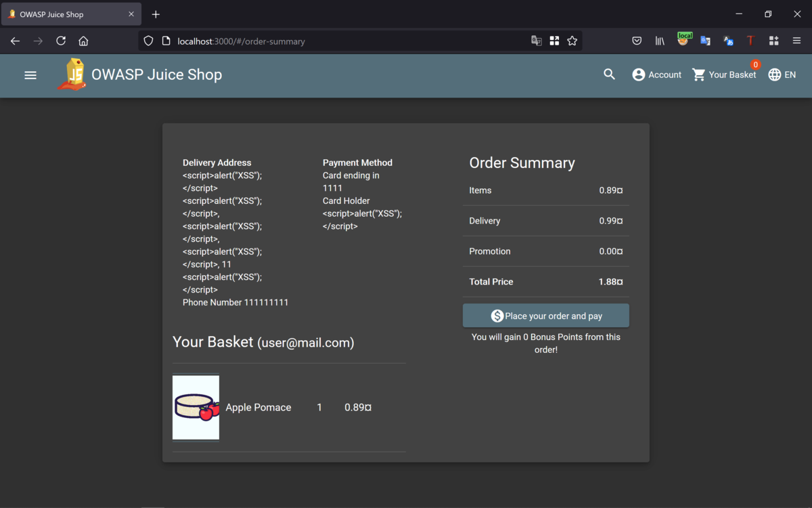Click the Payment Method heading
This screenshot has height=508, width=812.
(x=357, y=163)
